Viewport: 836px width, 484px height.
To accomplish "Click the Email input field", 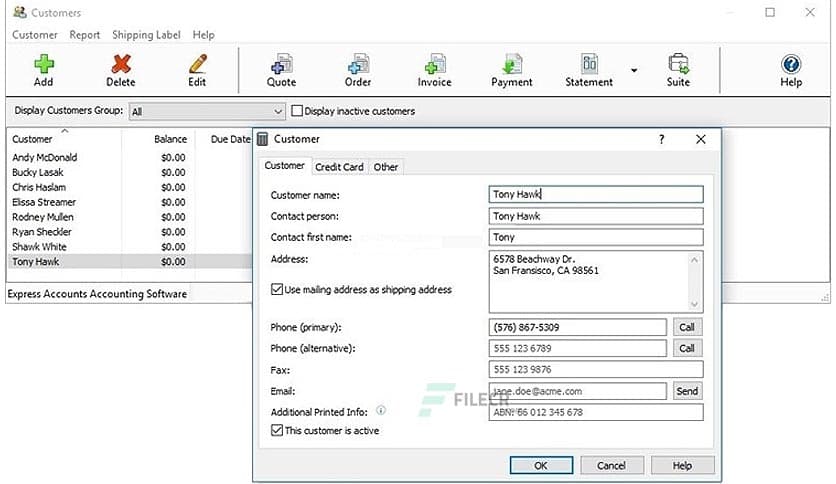I will [577, 391].
